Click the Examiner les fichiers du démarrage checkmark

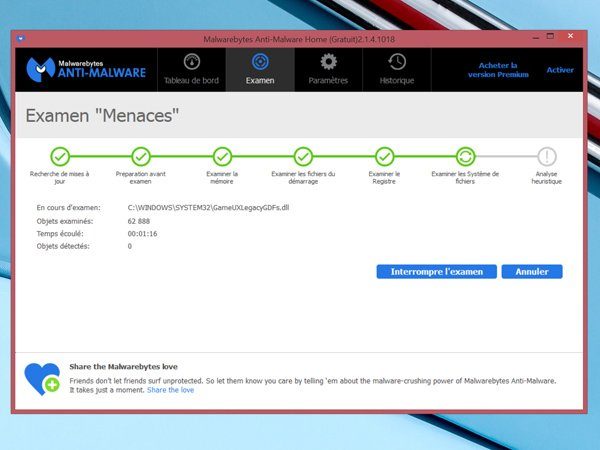click(303, 157)
